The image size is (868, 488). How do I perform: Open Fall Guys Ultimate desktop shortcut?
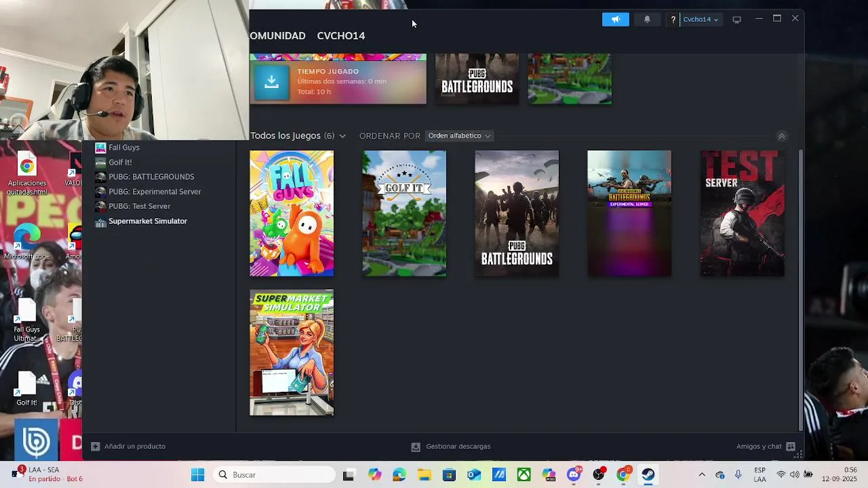(x=27, y=321)
